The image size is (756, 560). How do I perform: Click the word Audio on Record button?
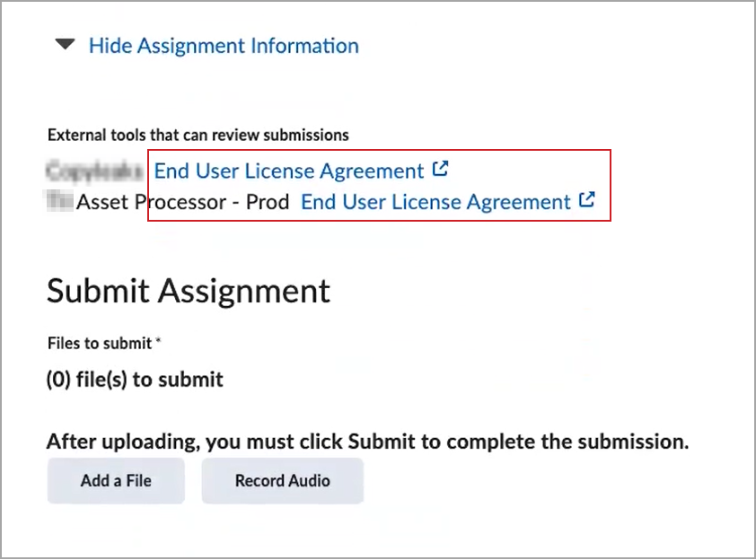pos(310,480)
